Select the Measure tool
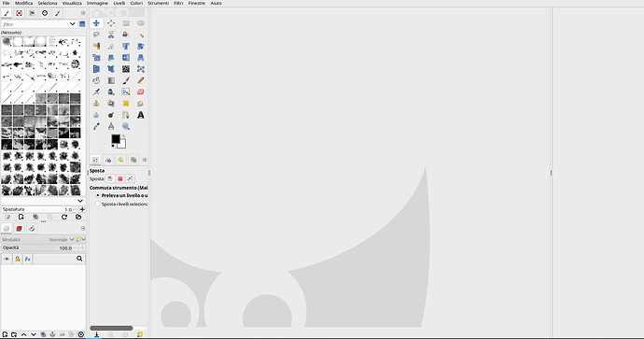 pos(111,127)
